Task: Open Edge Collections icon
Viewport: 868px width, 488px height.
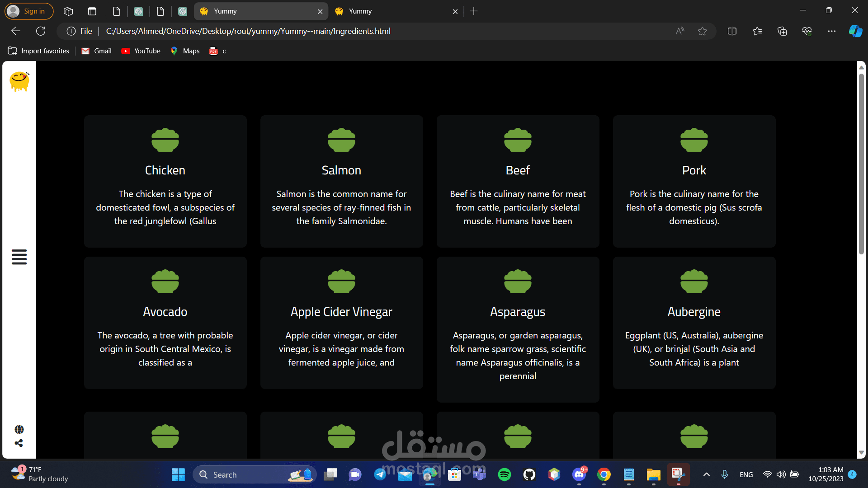Action: (782, 31)
